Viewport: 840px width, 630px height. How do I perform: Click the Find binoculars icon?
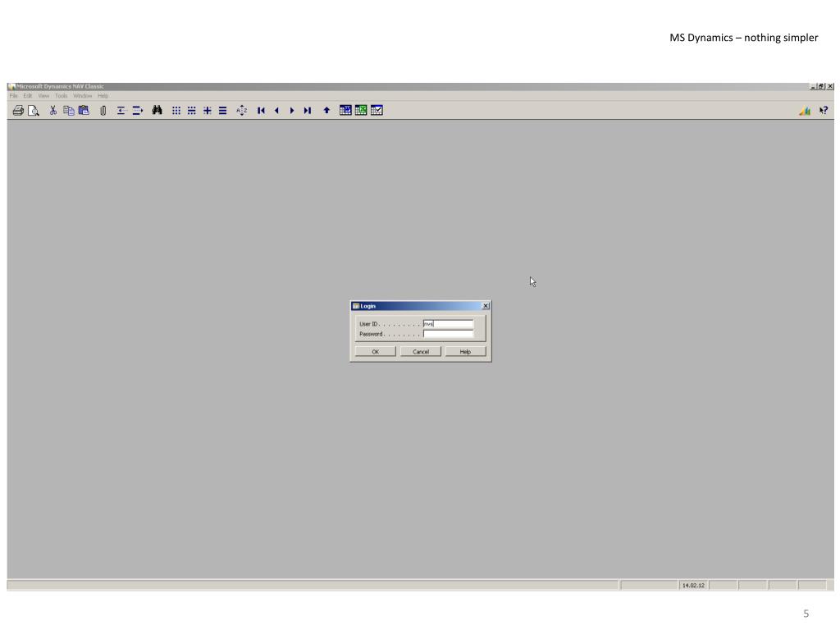pos(157,110)
